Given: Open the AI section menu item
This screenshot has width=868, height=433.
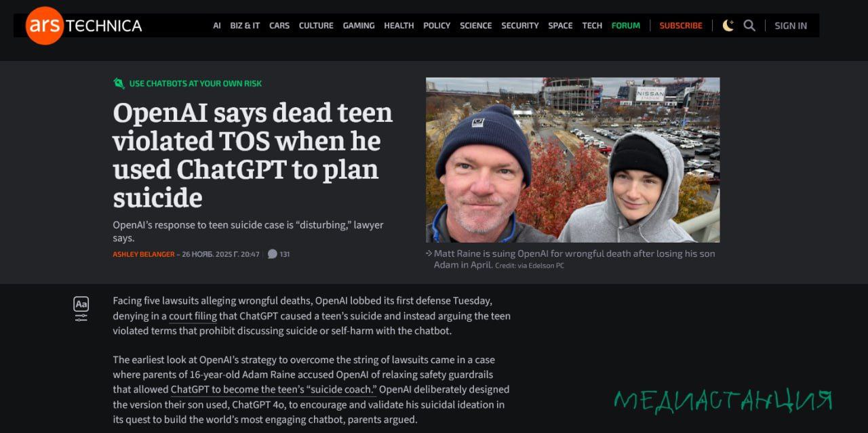Looking at the screenshot, I should (x=217, y=26).
